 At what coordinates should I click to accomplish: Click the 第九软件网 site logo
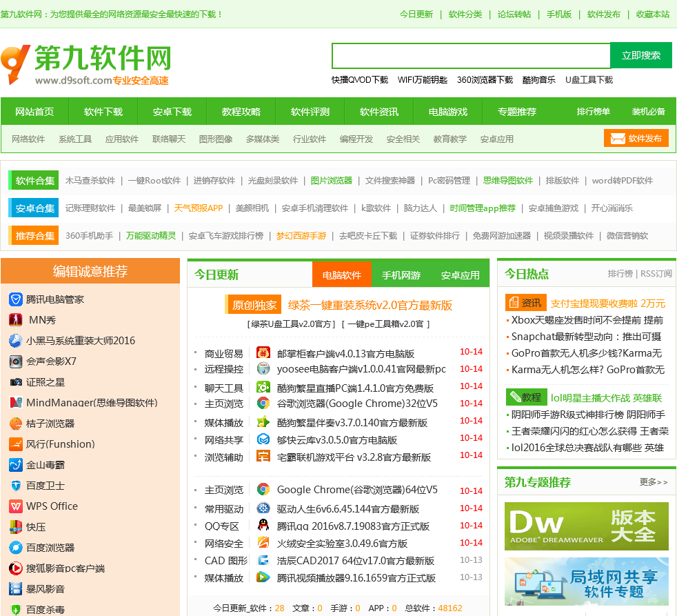click(86, 64)
